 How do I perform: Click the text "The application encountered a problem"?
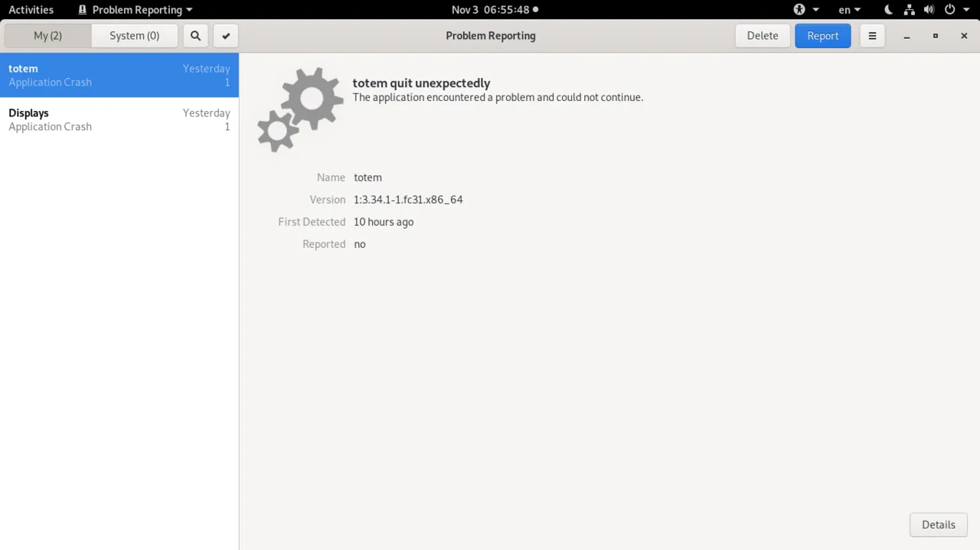pos(443,98)
